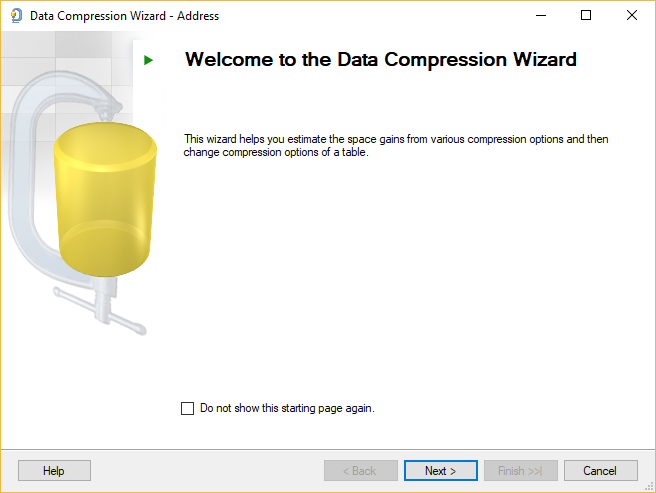Click the green arrow beside the welcome heading
The height and width of the screenshot is (493, 656).
(148, 60)
